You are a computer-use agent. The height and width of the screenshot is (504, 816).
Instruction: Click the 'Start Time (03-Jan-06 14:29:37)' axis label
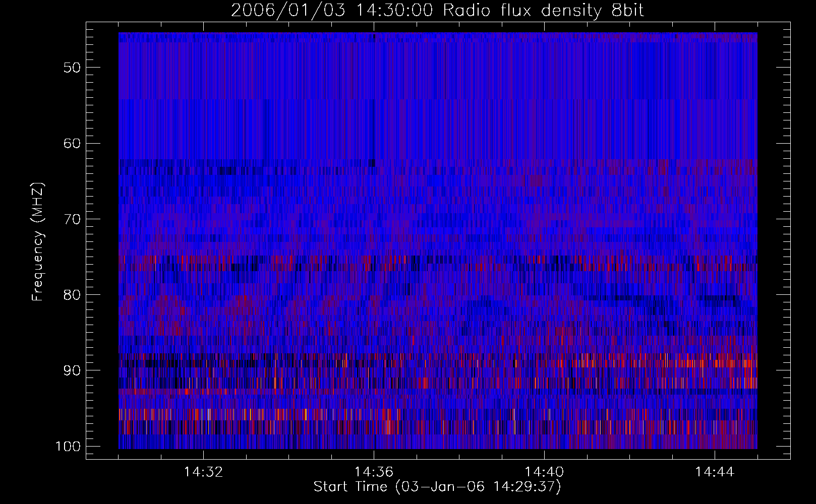click(437, 487)
